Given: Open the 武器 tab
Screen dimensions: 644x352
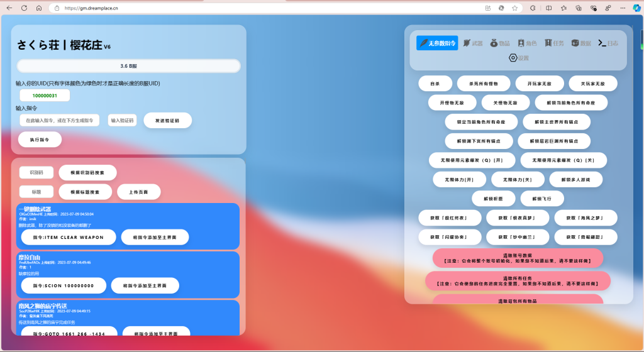Looking at the screenshot, I should click(x=473, y=43).
